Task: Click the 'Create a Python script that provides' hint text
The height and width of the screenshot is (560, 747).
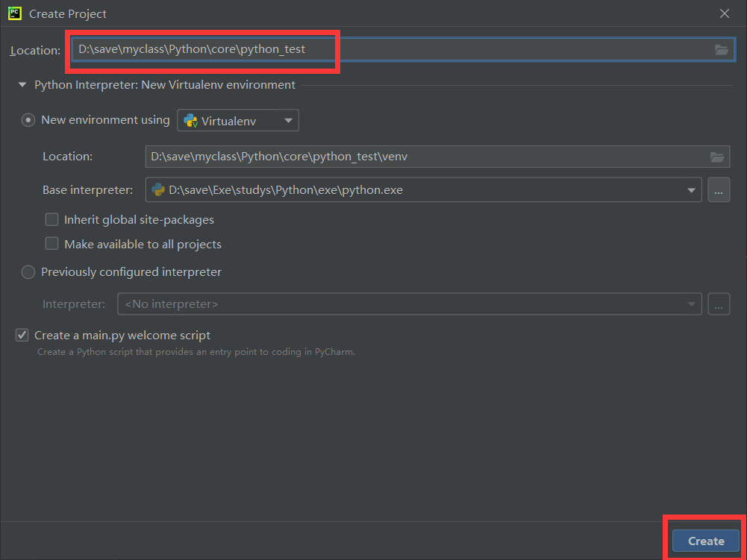Action: click(x=196, y=352)
